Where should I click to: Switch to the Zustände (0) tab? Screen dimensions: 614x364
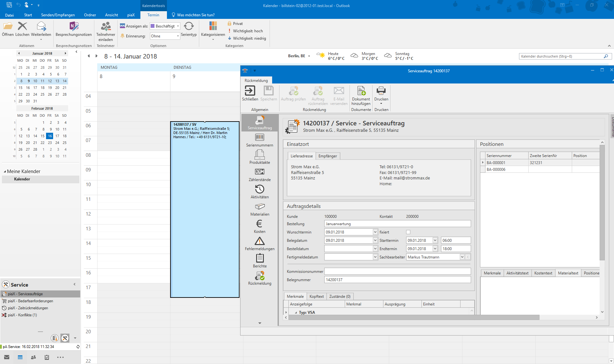pos(340,297)
